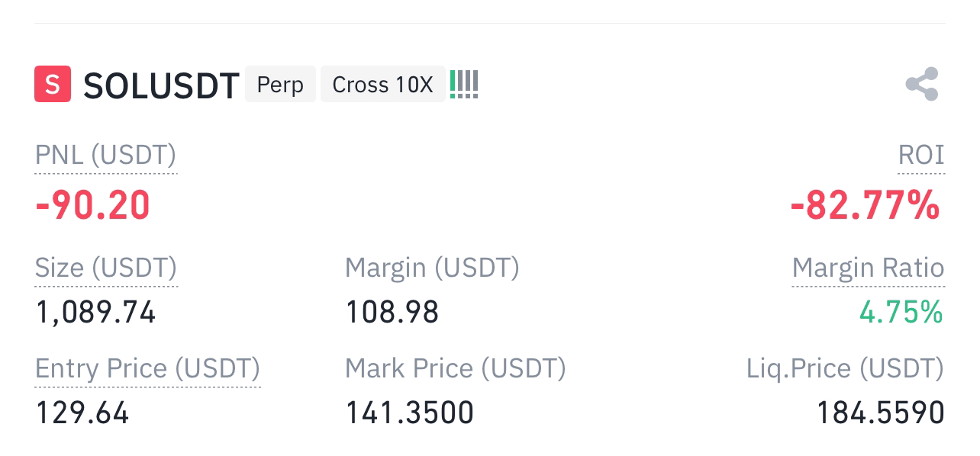Image resolution: width=980 pixels, height=456 pixels.
Task: Tap the Margin (USDT) label
Action: click(432, 268)
